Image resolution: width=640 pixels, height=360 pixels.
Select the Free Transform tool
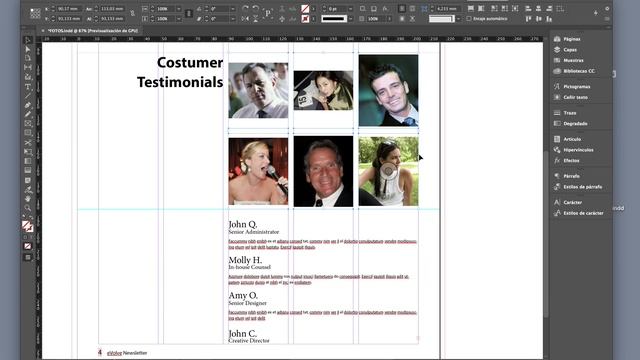point(28,152)
